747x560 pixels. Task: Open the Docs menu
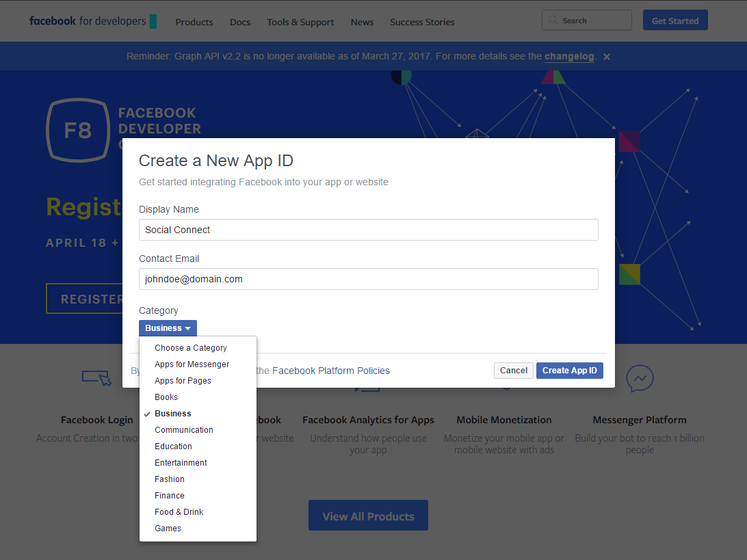pos(240,22)
